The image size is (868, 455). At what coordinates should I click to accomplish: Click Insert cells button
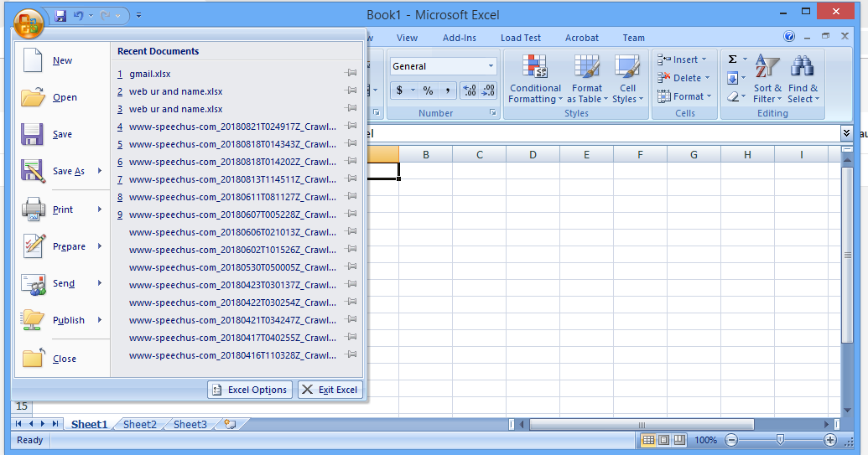point(682,59)
